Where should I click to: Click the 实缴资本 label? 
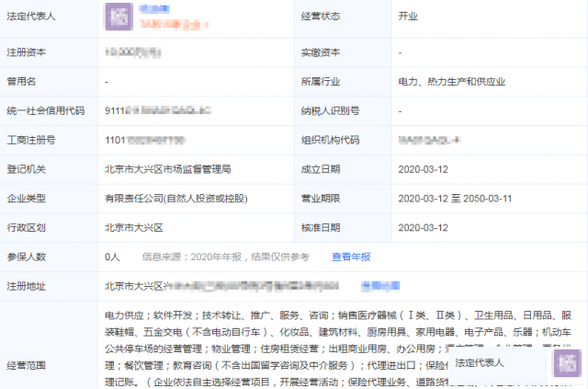(x=321, y=52)
